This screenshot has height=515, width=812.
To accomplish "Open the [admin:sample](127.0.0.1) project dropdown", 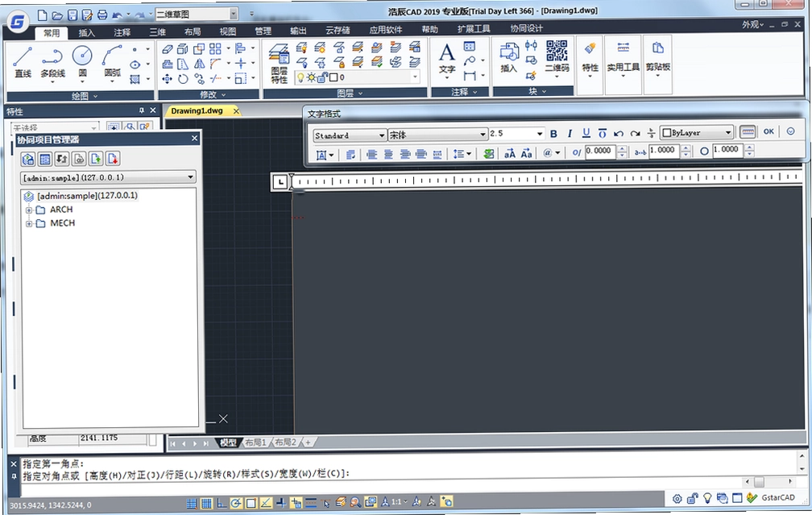I will click(x=108, y=177).
